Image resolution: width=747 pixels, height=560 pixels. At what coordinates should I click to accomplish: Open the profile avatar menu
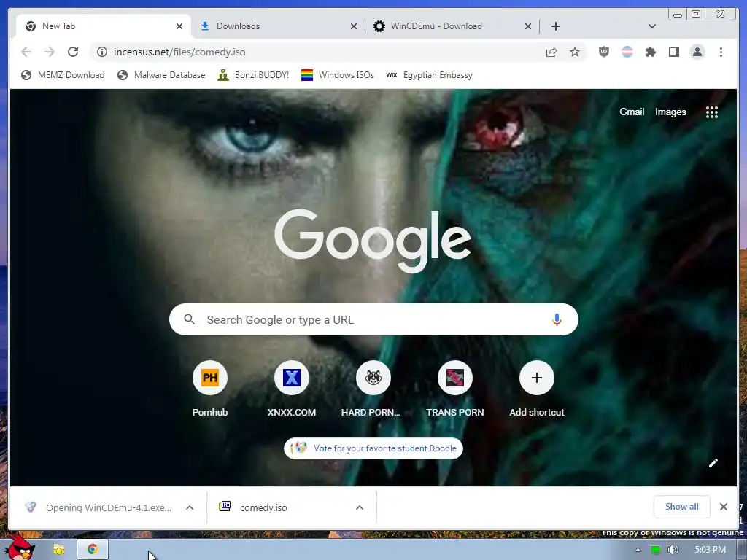click(697, 52)
